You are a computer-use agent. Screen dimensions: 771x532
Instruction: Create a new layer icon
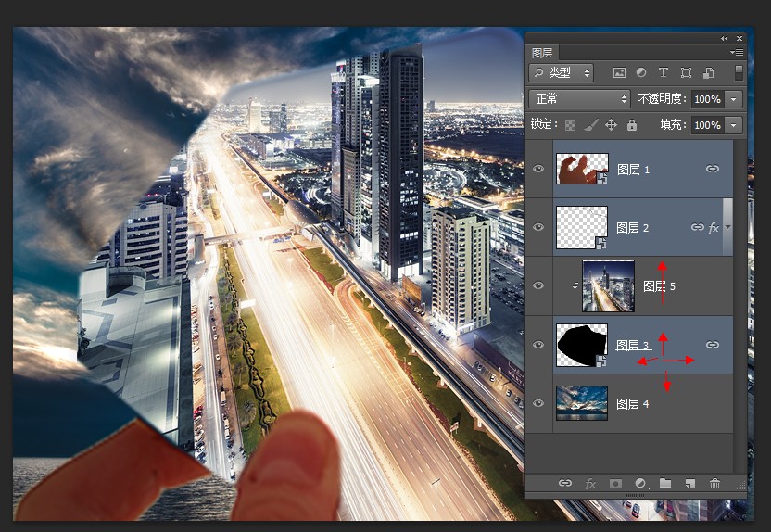(690, 484)
